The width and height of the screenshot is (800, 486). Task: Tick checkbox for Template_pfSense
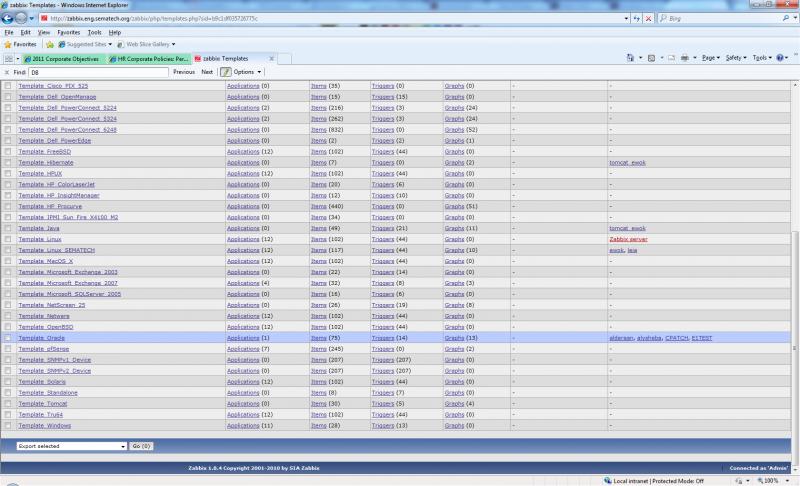click(x=8, y=349)
